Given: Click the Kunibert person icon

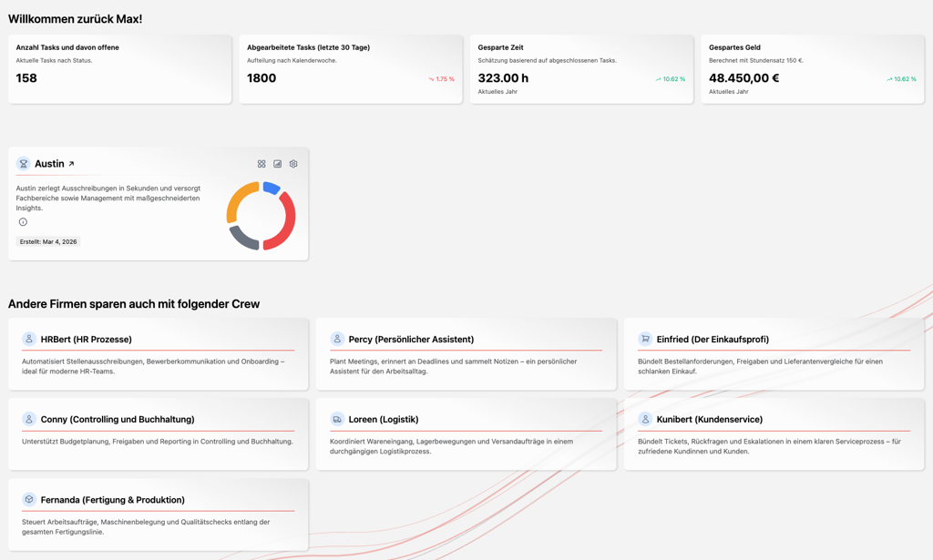Looking at the screenshot, I should tap(645, 419).
